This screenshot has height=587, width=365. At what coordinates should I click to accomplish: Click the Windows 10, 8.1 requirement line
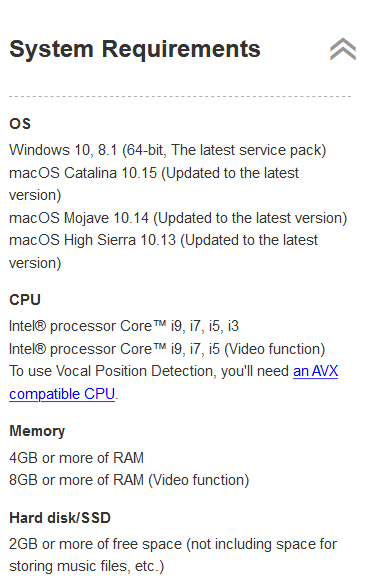point(168,150)
